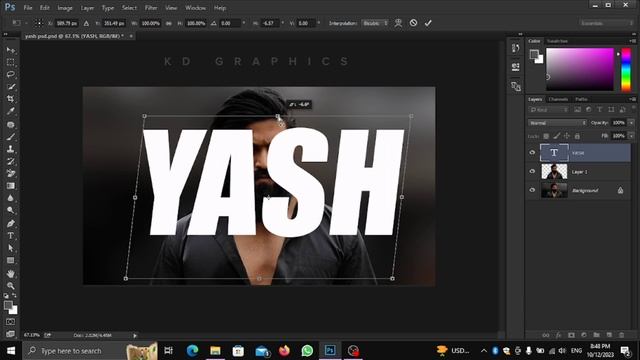Switch to the Paths tab

(x=581, y=99)
